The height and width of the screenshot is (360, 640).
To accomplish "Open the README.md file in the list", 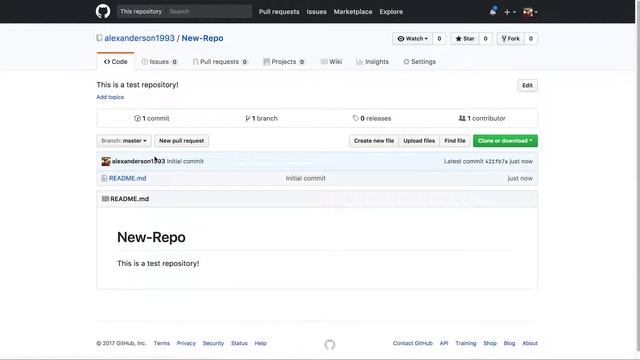I will tap(127, 178).
